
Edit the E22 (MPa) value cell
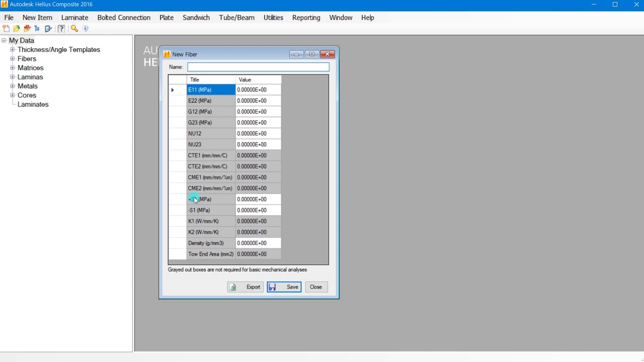258,101
